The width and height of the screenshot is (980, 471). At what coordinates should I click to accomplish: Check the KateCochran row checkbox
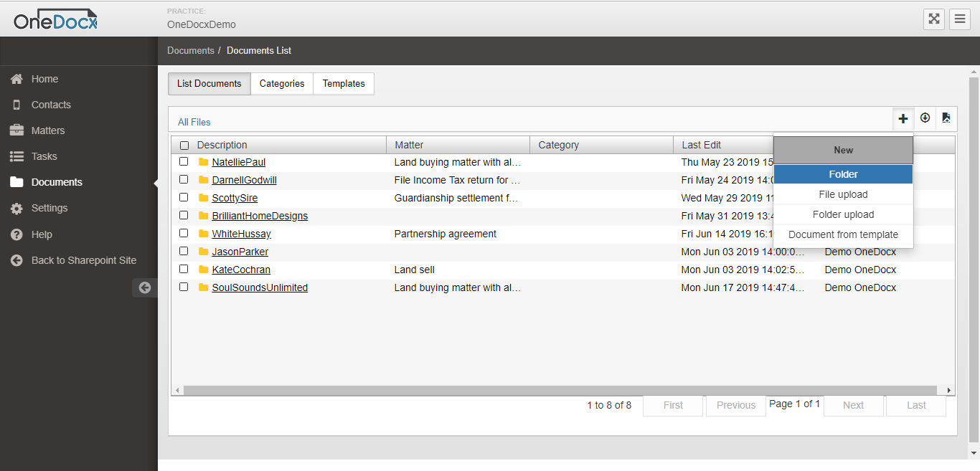[184, 269]
